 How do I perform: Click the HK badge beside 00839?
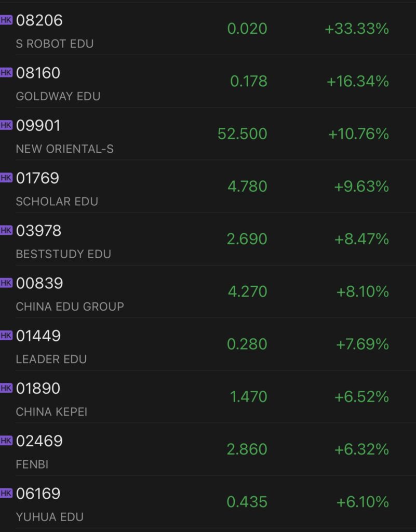pos(6,283)
